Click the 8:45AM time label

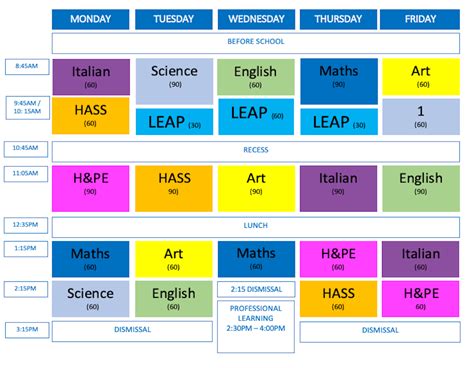27,67
